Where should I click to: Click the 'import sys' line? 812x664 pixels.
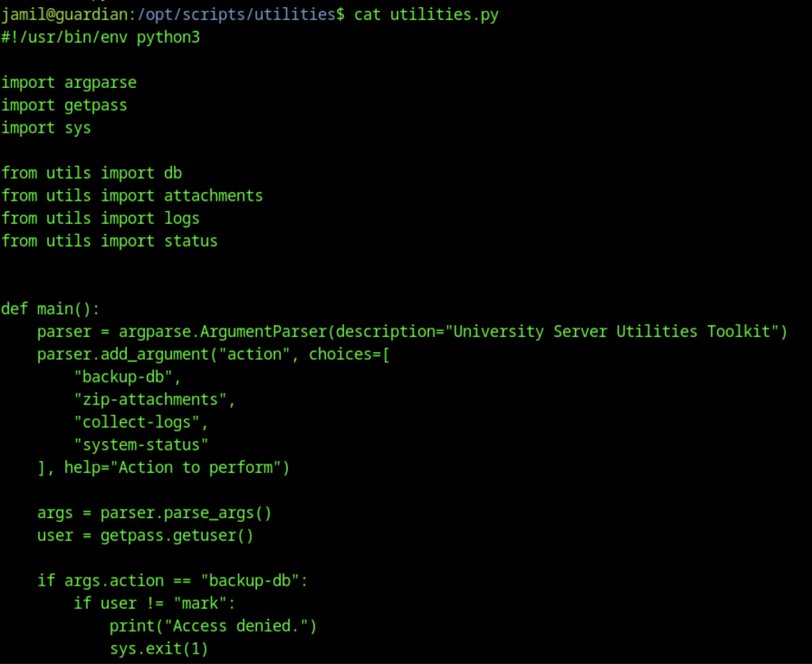46,128
